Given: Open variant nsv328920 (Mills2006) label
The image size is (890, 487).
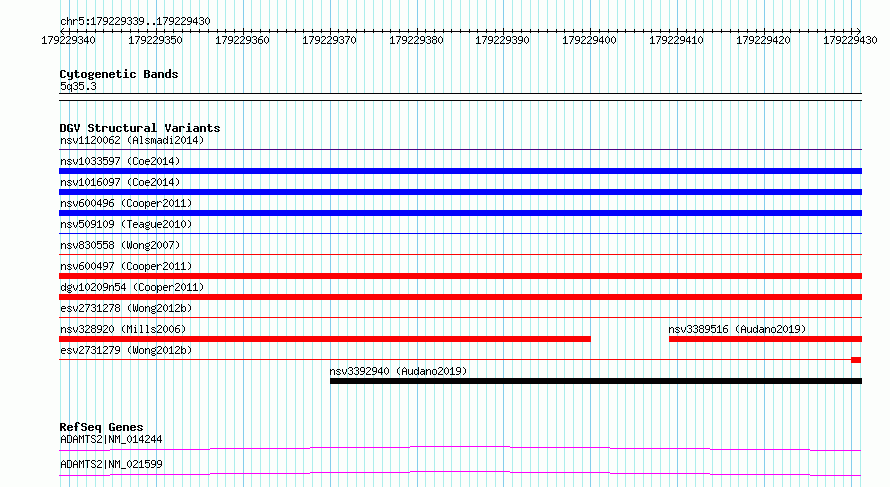Looking at the screenshot, I should point(123,329).
